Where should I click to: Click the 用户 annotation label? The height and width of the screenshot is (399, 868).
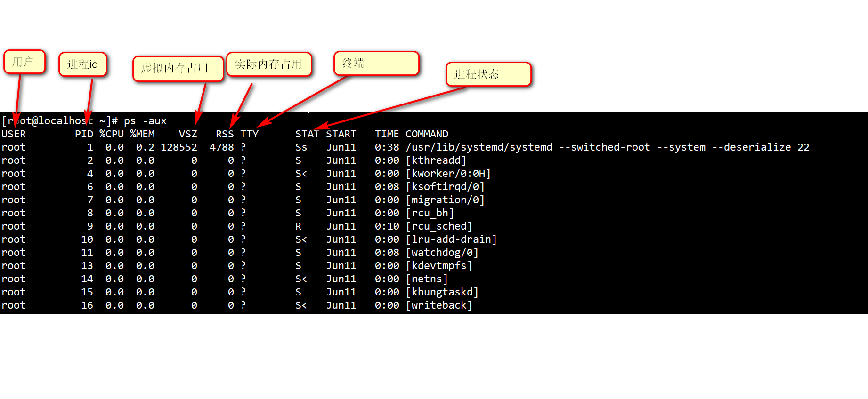coord(24,62)
